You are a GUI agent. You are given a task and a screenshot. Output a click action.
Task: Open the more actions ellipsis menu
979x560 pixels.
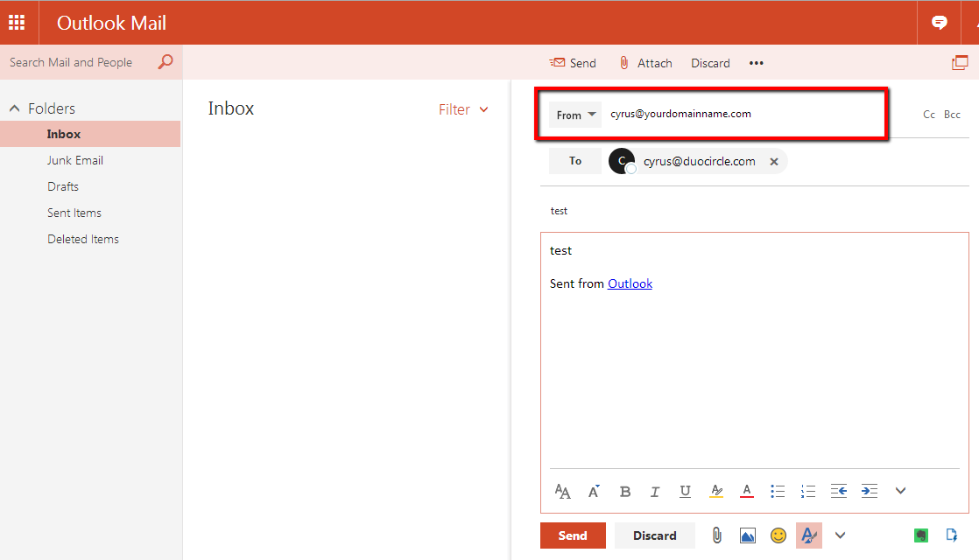point(756,63)
